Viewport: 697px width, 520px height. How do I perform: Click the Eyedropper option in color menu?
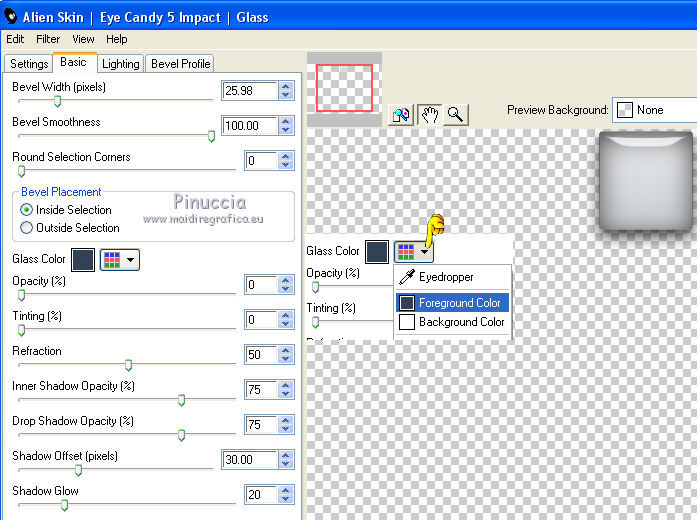pyautogui.click(x=453, y=277)
